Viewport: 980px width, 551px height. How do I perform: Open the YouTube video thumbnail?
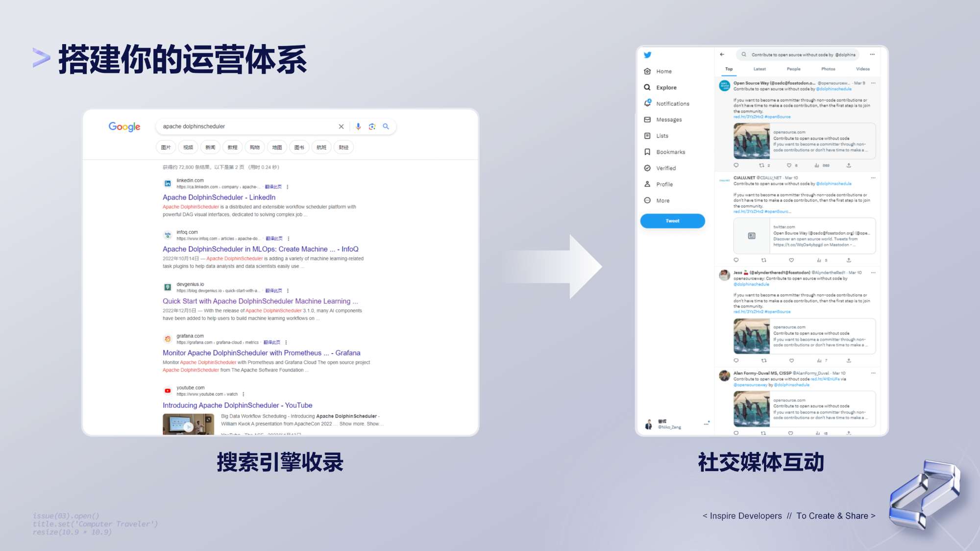[x=189, y=425]
